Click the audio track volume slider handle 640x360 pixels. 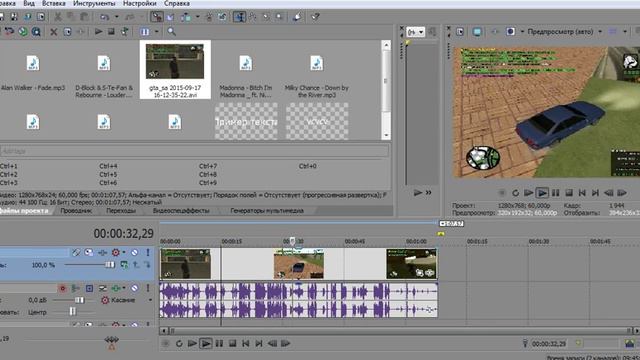point(80,300)
